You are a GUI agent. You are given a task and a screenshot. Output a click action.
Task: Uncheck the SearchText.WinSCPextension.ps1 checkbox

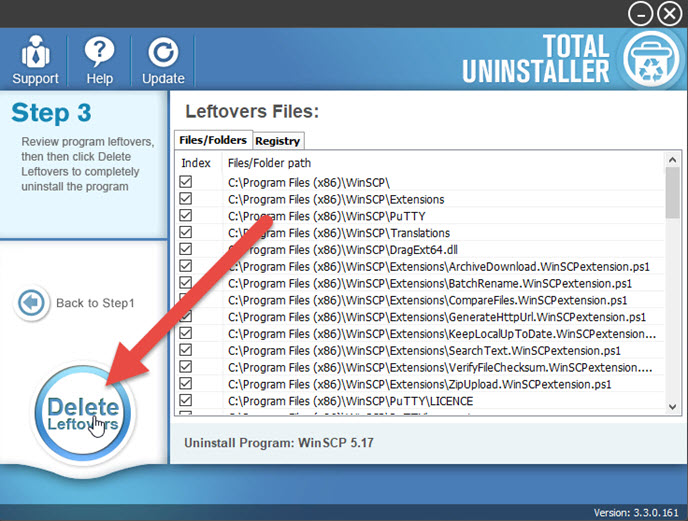pyautogui.click(x=186, y=350)
